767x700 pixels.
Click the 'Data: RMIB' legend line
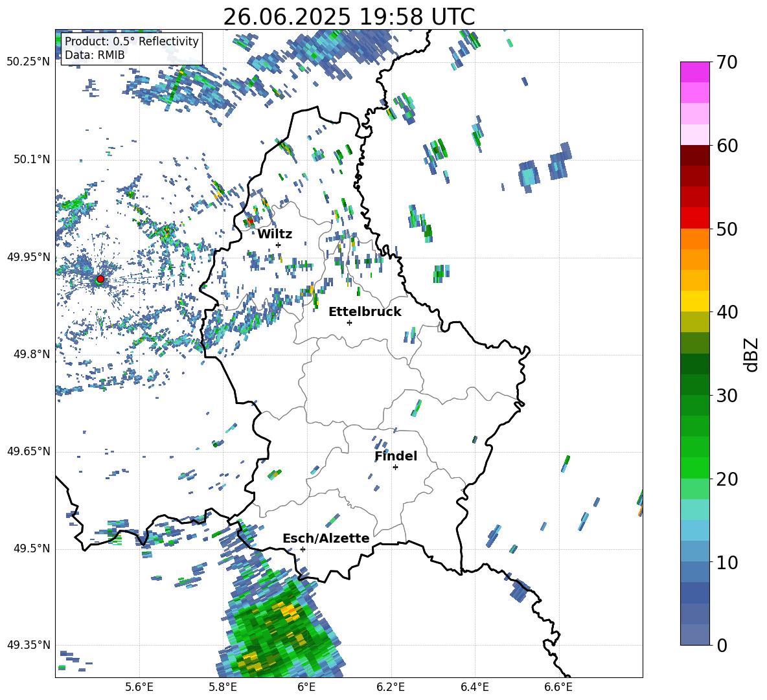click(95, 55)
